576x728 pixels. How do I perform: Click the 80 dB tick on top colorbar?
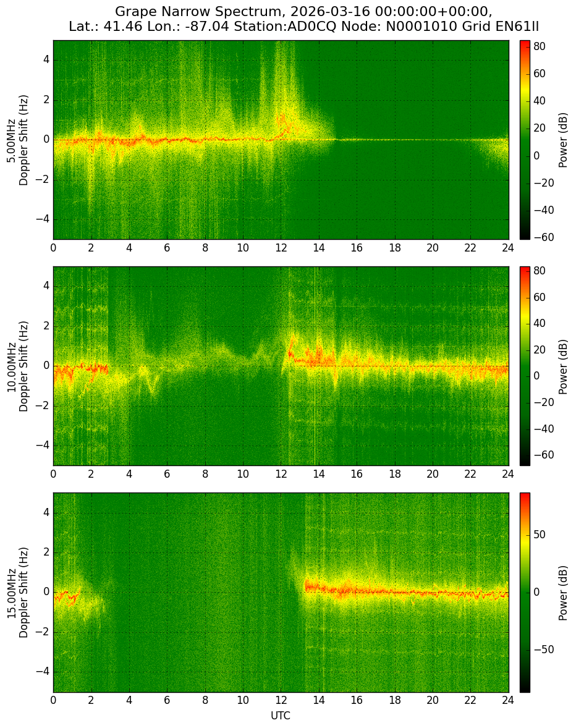tap(540, 46)
